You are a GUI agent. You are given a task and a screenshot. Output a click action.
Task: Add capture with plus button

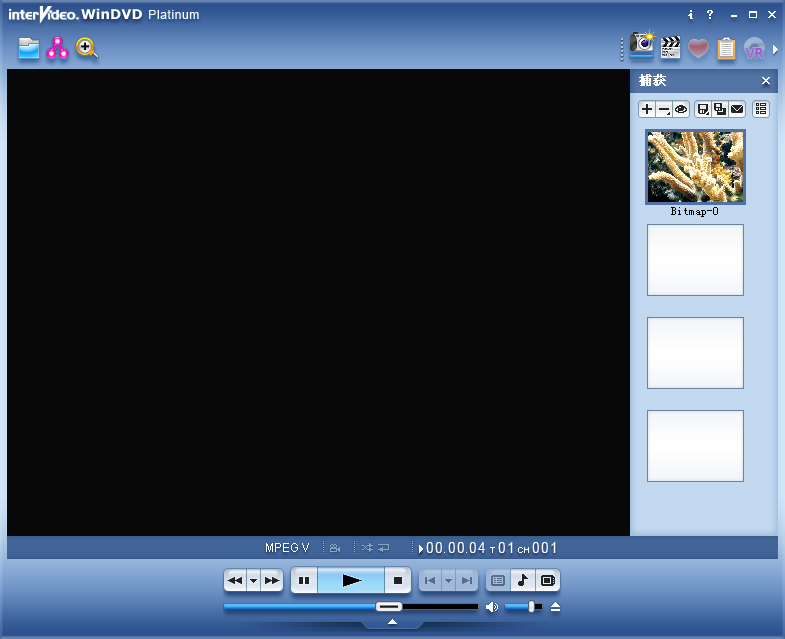(x=647, y=109)
